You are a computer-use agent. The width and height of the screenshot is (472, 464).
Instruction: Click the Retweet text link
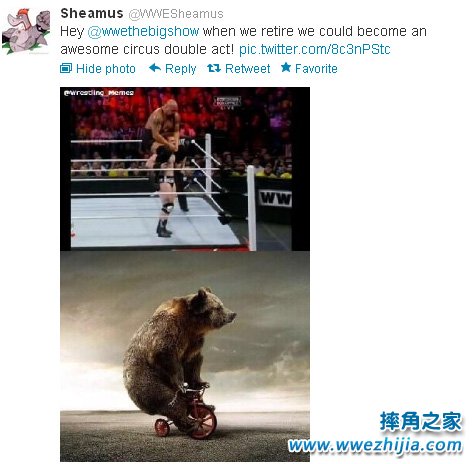[x=248, y=69]
